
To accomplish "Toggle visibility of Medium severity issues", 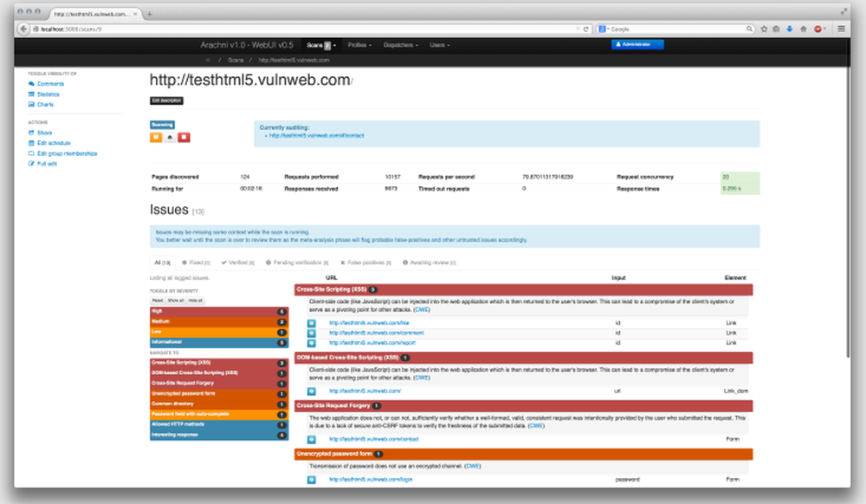I will click(x=219, y=322).
